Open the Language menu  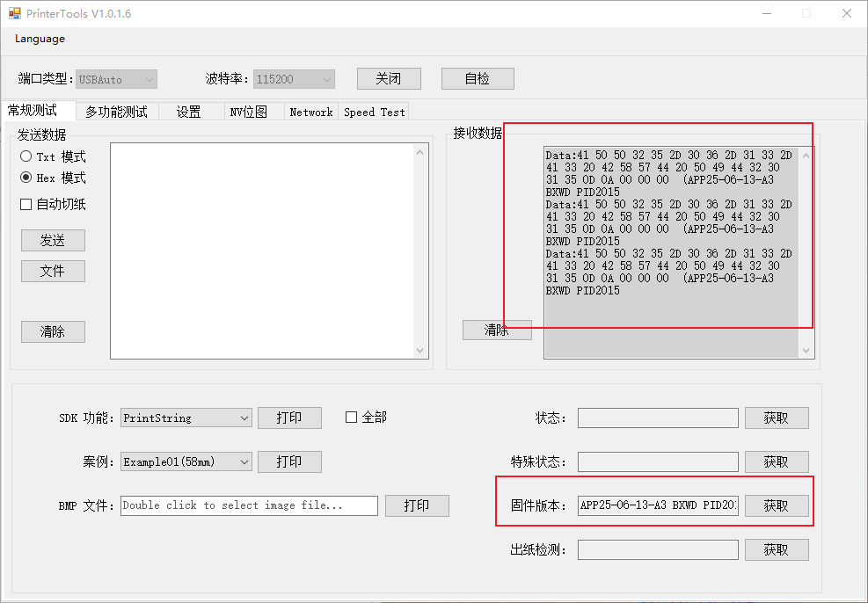click(x=40, y=39)
